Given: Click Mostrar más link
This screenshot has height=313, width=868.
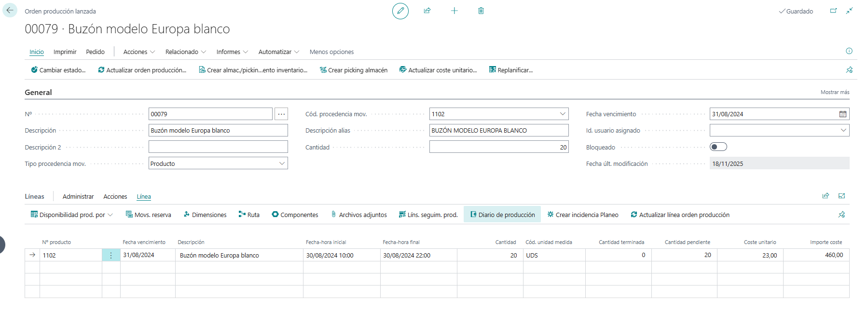Looking at the screenshot, I should pyautogui.click(x=835, y=92).
